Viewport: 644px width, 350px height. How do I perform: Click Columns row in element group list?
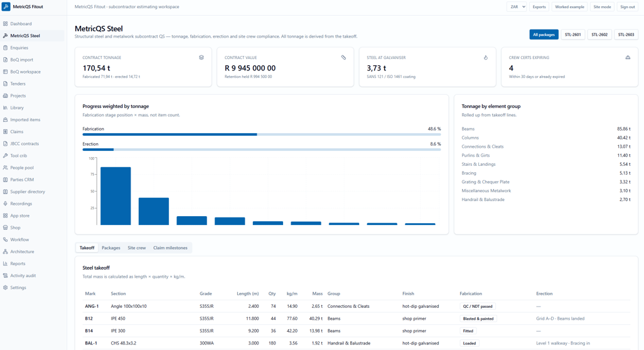[x=546, y=138]
